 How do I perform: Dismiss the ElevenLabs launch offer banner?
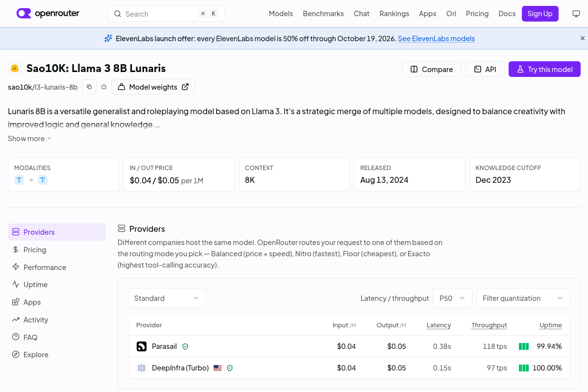point(583,38)
